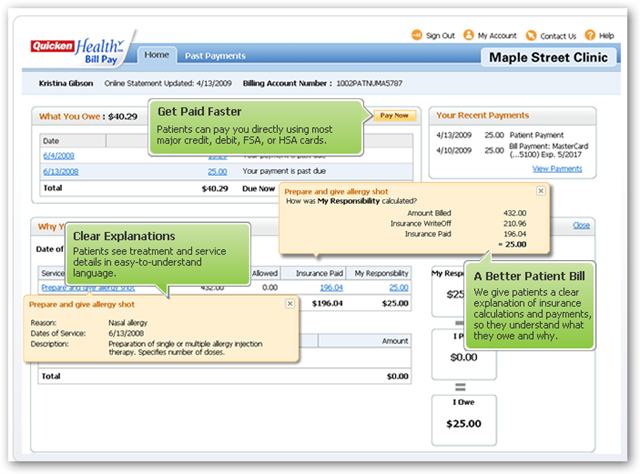Screen dimensions: 640x474
Task: Click the Contact Us phone icon
Action: click(531, 36)
